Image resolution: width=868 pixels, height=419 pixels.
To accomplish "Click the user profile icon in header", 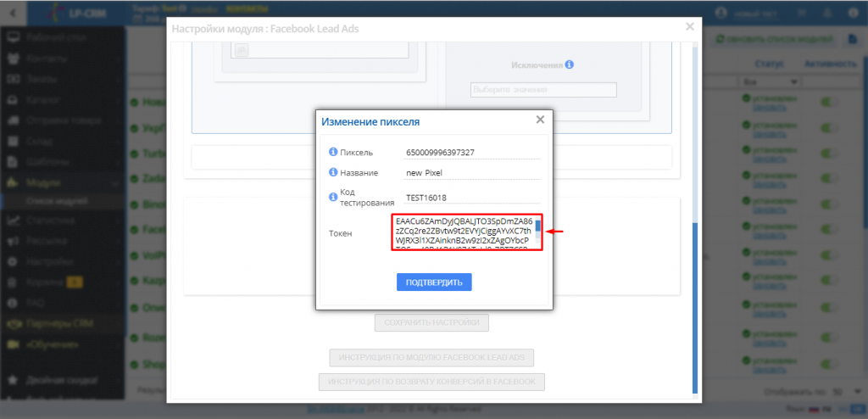I will coord(721,12).
